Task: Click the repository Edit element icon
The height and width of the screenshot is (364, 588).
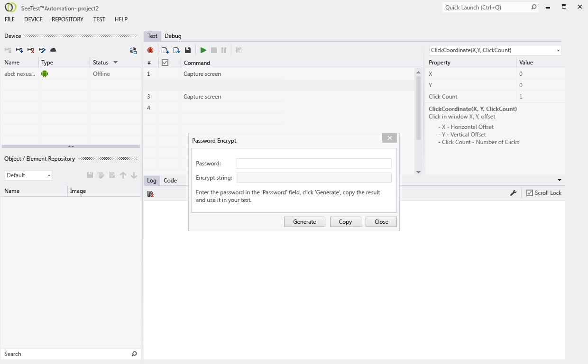Action: click(101, 175)
